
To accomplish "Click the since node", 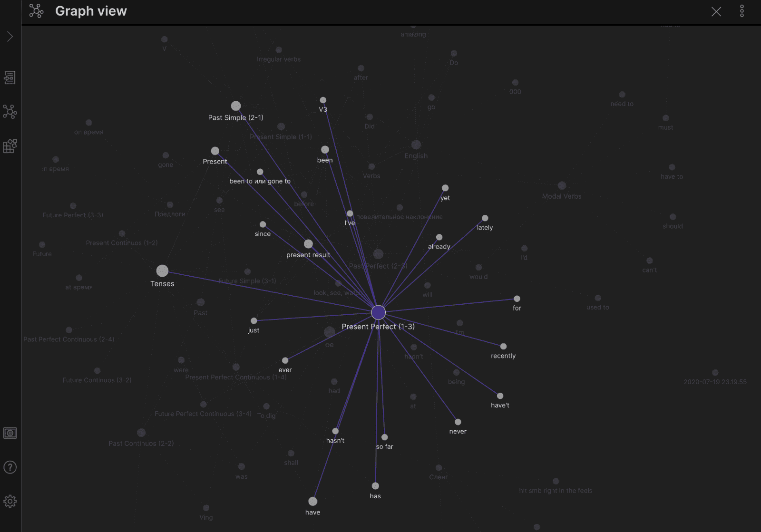I will tap(263, 224).
